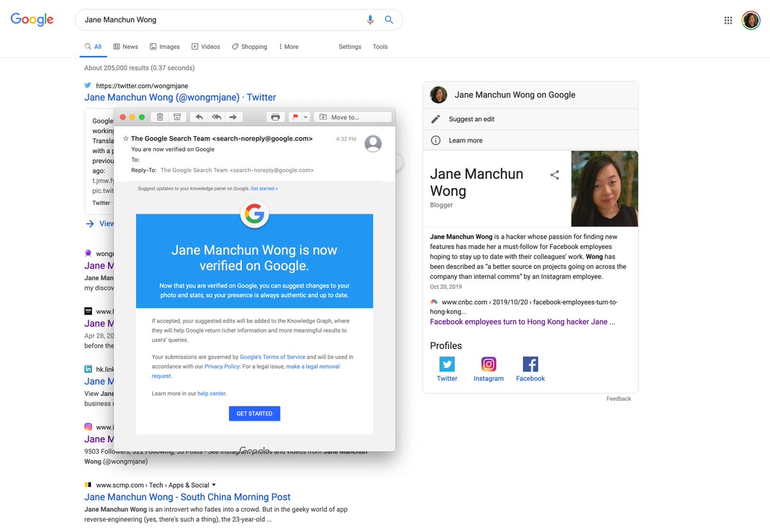
Task: Click Jane Manchun Wong's panel photo
Action: (x=604, y=189)
